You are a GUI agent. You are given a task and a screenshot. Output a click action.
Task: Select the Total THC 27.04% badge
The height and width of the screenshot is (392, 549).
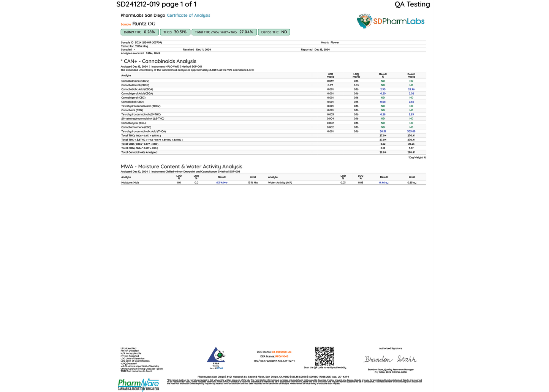[x=224, y=32]
